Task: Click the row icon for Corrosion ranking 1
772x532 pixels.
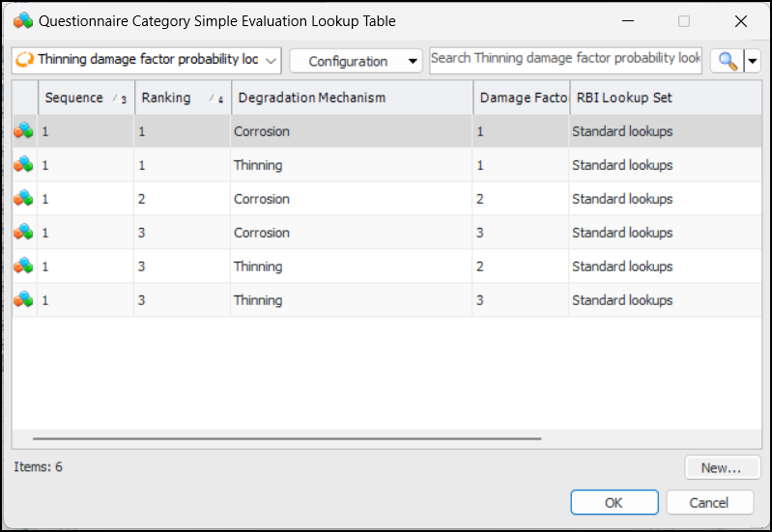Action: 23,131
